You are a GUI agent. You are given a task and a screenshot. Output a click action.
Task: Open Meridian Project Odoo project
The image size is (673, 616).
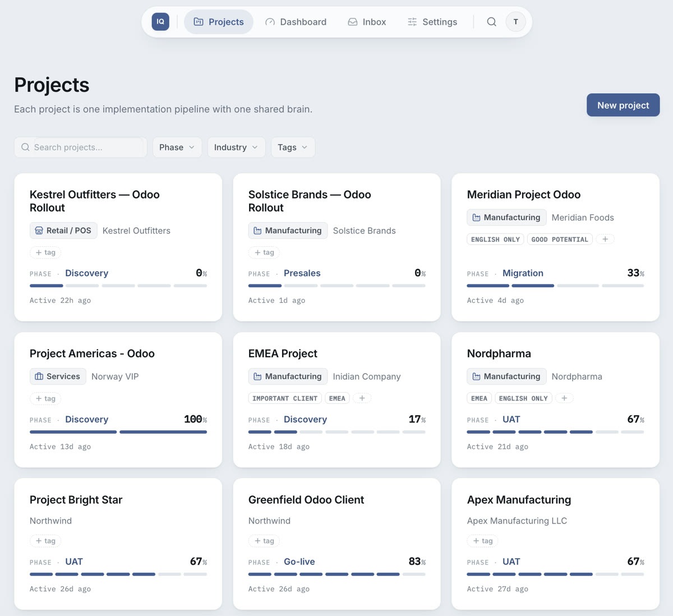pos(524,195)
